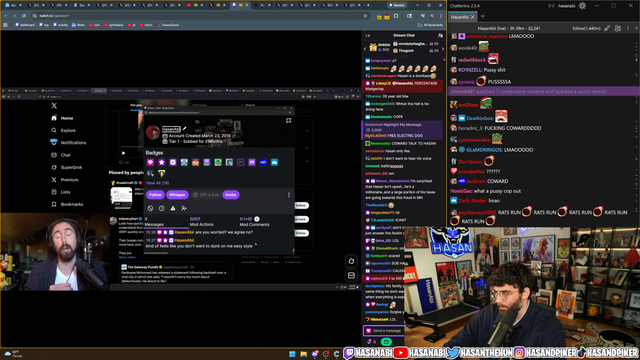The image size is (640, 360).
Task: Open Chatterino settings gear icon
Action: coord(582,6)
